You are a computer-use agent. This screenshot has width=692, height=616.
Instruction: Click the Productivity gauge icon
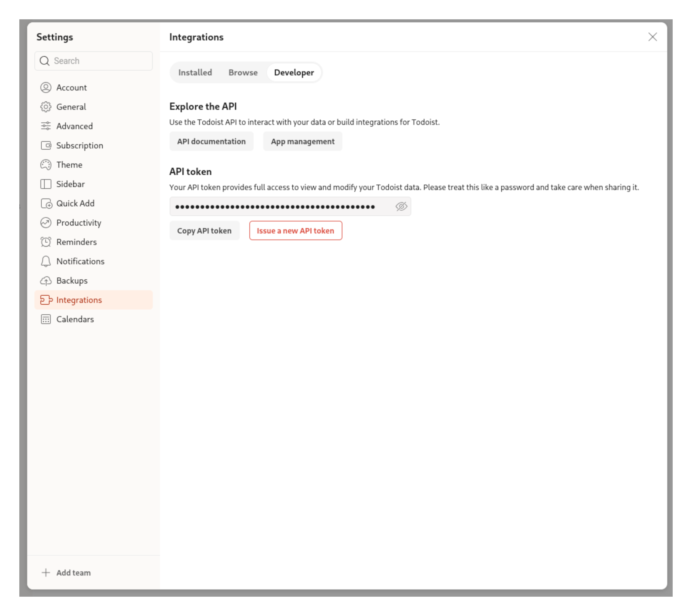coord(46,222)
